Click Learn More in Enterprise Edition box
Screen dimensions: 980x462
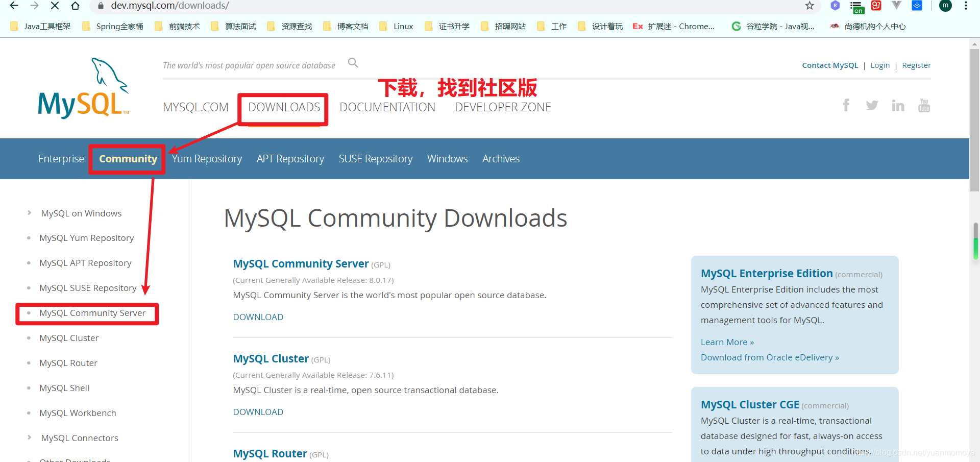pos(727,342)
